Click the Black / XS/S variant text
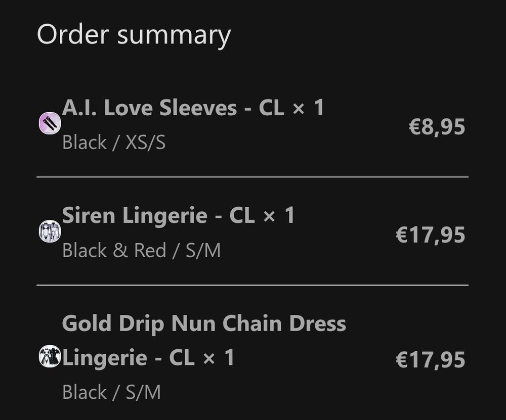This screenshot has width=506, height=420. click(x=114, y=143)
